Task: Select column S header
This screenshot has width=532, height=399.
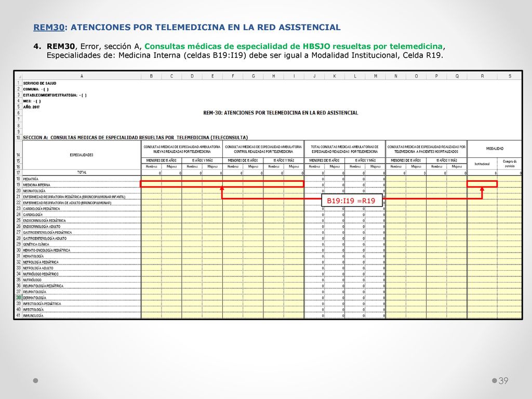Action: 510,76
